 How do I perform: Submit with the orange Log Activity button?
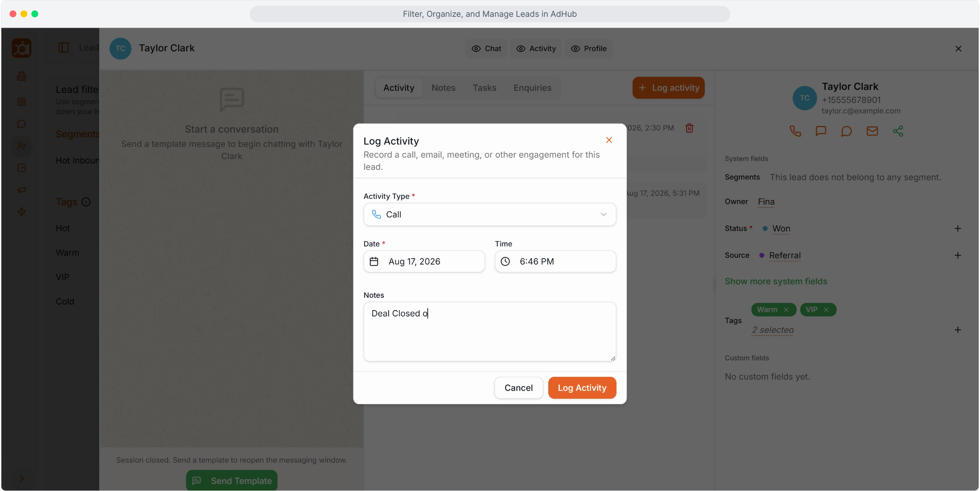[582, 388]
